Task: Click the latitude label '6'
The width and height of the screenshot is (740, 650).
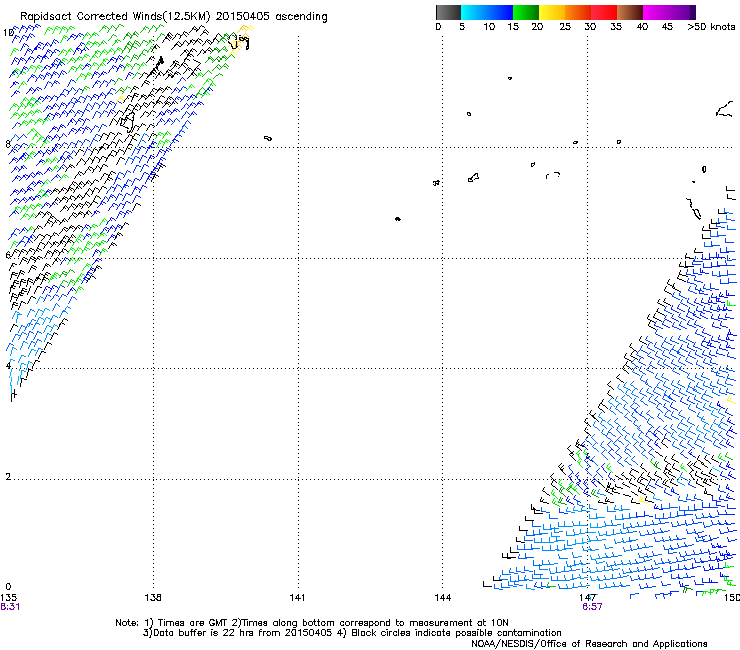Action: pos(8,255)
